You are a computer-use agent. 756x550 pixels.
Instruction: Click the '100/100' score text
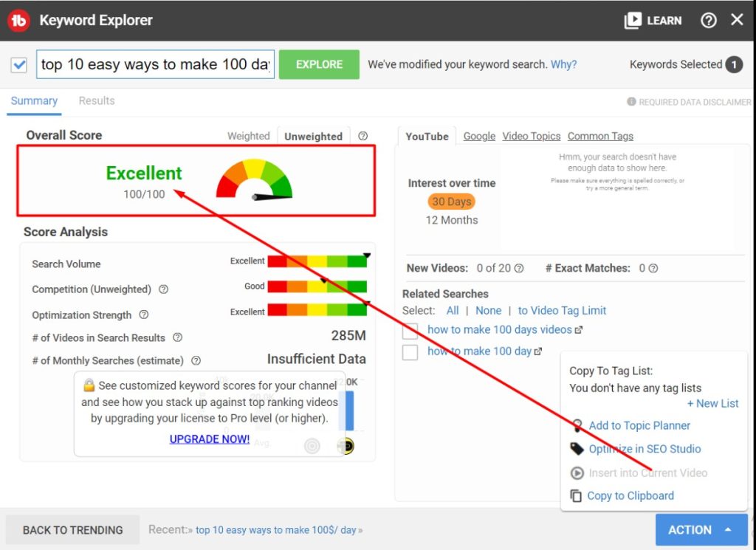[144, 194]
